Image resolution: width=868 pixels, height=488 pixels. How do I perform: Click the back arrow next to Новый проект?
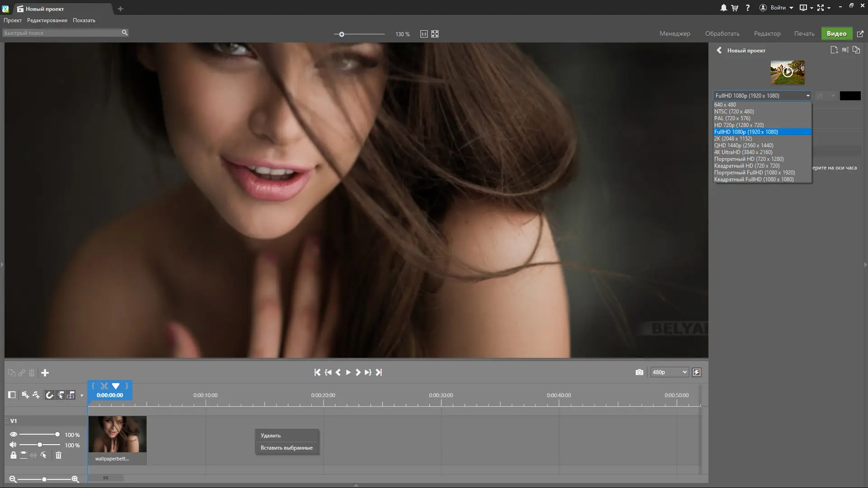pos(719,50)
